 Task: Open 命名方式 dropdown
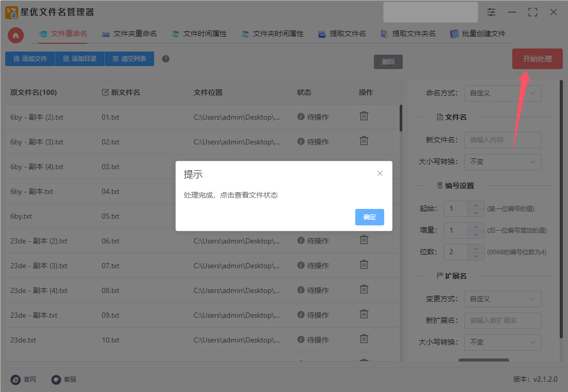(x=503, y=93)
